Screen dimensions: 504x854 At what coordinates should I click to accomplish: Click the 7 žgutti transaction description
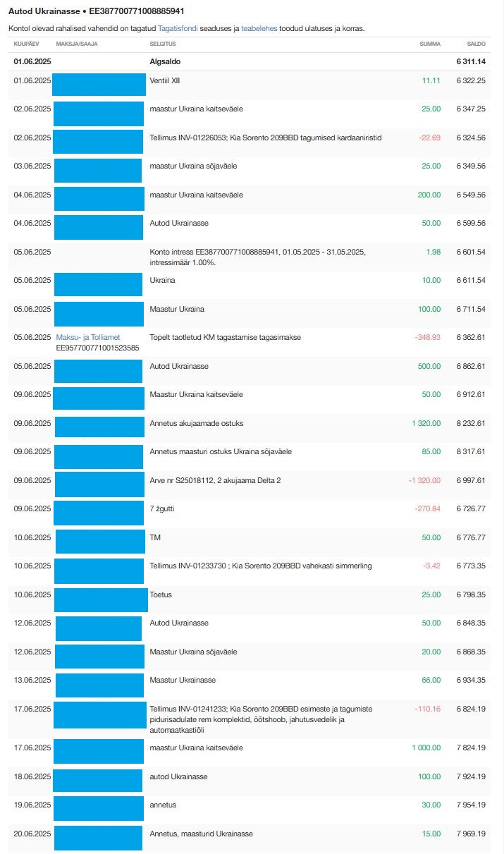coord(166,508)
